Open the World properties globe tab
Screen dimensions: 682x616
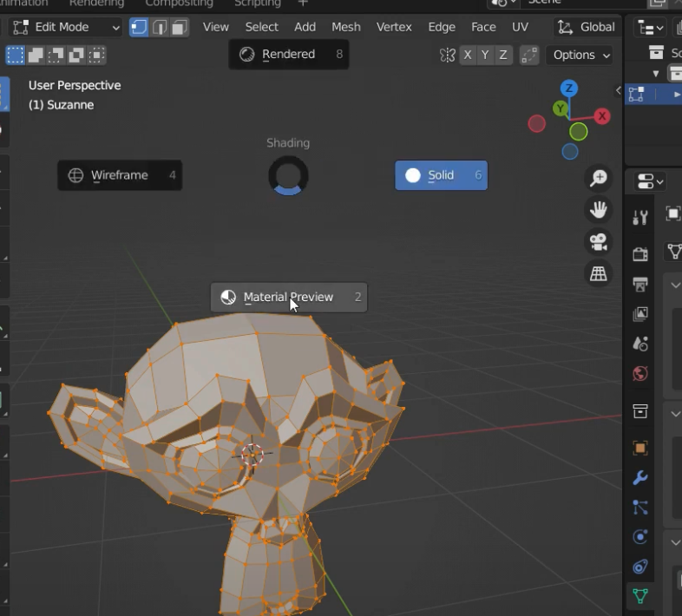640,374
